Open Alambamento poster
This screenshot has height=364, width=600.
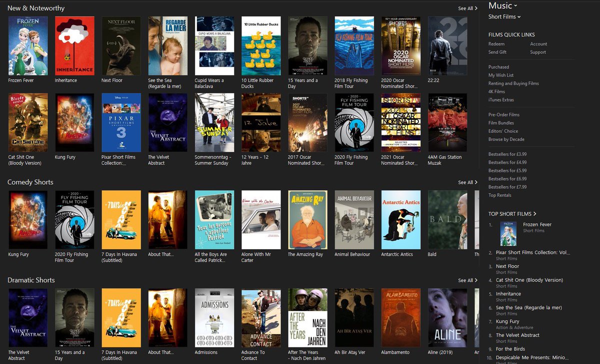pyautogui.click(x=401, y=318)
